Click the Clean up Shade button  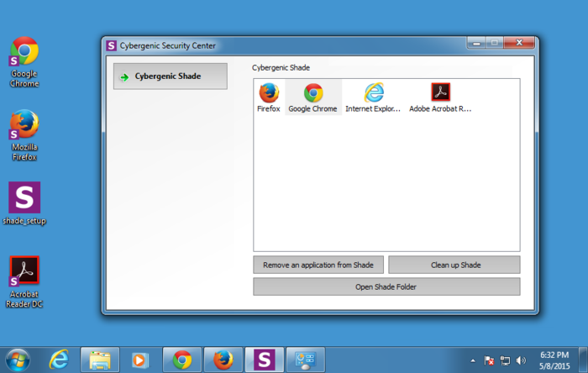click(454, 265)
